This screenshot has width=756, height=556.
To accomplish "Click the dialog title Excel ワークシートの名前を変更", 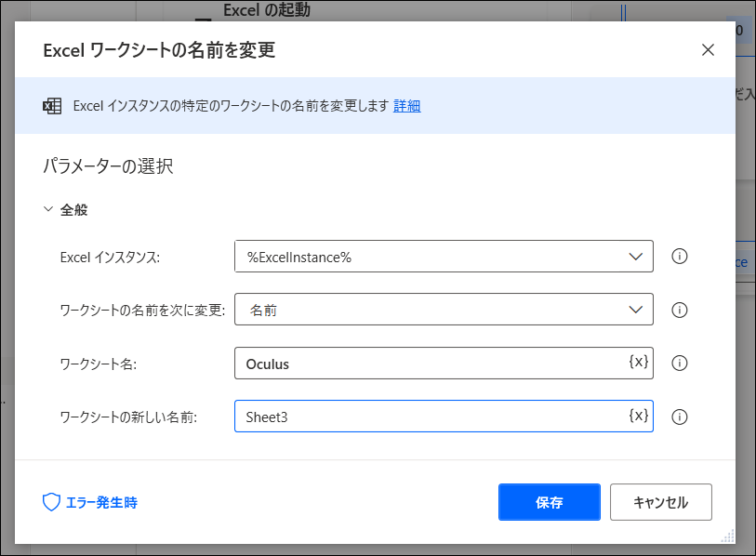I will [159, 50].
